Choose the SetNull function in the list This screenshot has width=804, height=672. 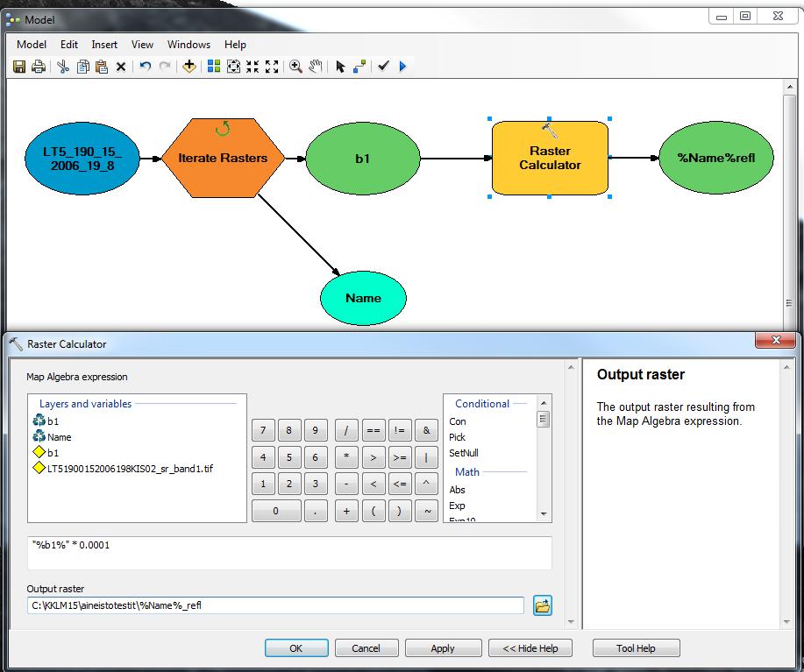pyautogui.click(x=464, y=453)
